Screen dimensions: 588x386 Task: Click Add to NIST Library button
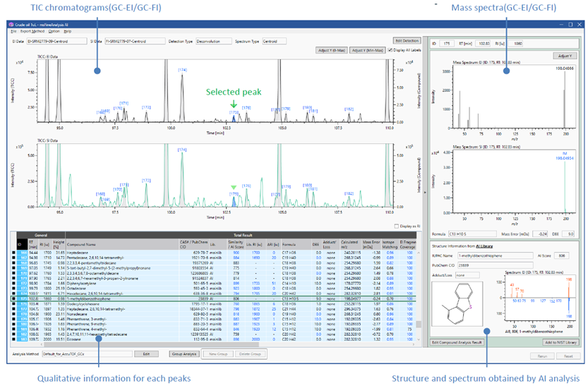[x=560, y=342]
